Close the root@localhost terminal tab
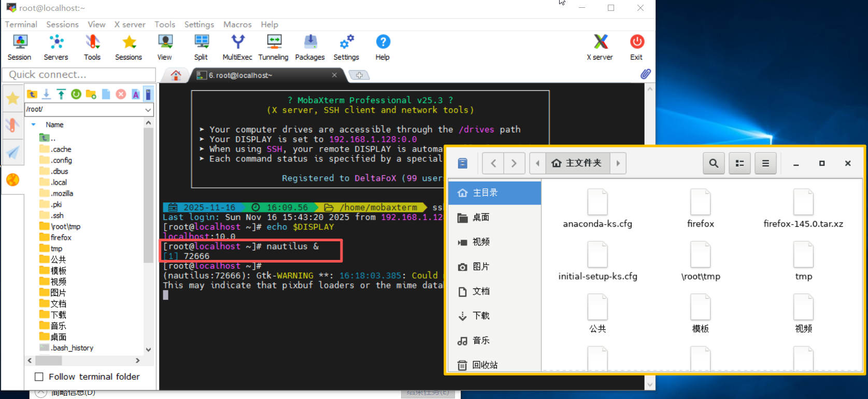This screenshot has width=868, height=399. click(x=334, y=75)
